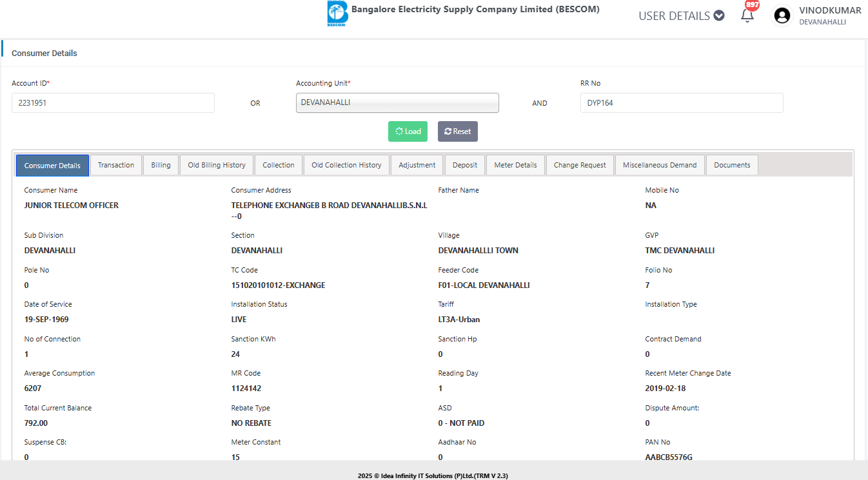Screen dimensions: 868x480
Task: Select the Change Request tab
Action: (x=580, y=165)
